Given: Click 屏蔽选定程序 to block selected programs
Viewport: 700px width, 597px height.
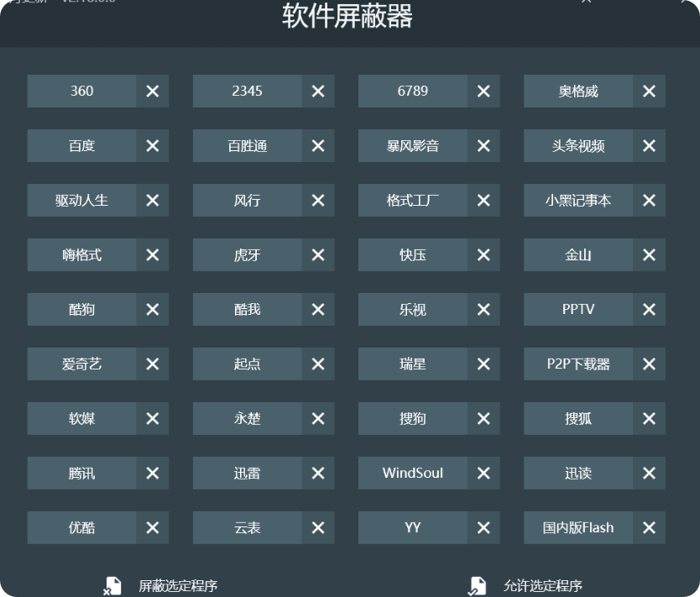Looking at the screenshot, I should tap(177, 586).
